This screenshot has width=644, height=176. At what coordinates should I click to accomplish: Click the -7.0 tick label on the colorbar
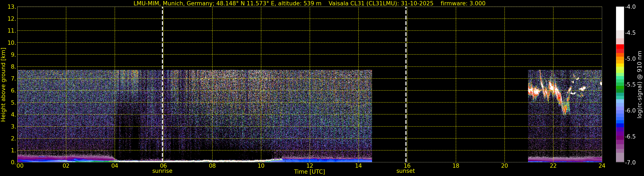click(630, 163)
